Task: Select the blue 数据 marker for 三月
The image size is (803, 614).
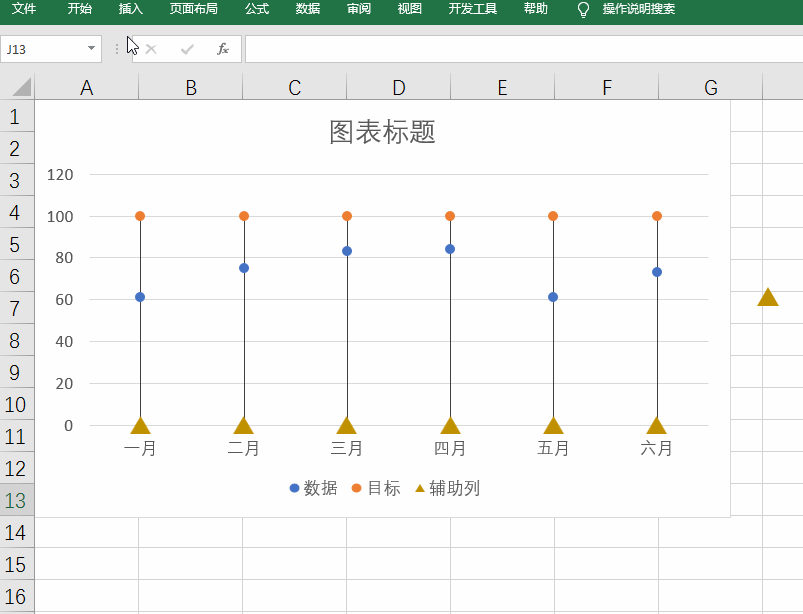Action: [347, 251]
